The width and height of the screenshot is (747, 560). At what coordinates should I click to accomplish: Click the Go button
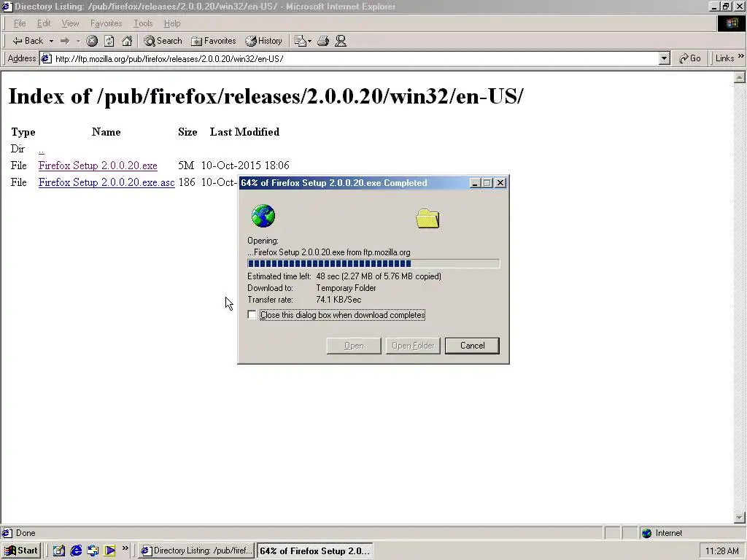click(x=690, y=58)
